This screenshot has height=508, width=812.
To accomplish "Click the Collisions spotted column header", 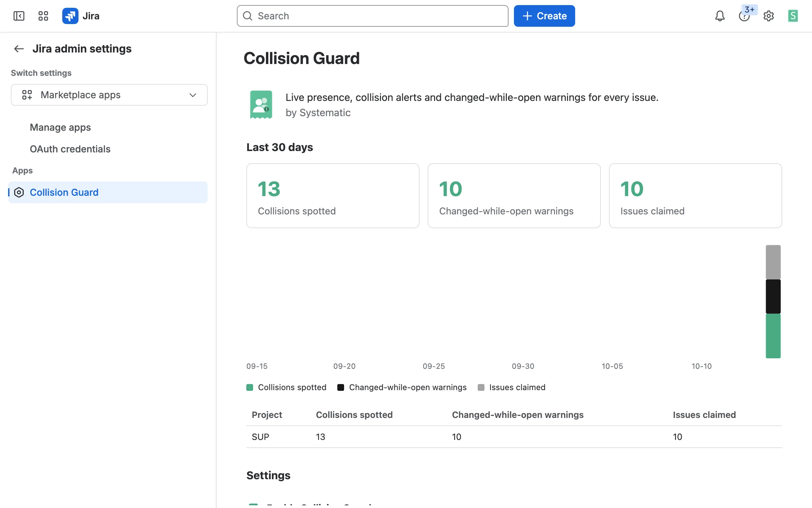I will (x=354, y=415).
